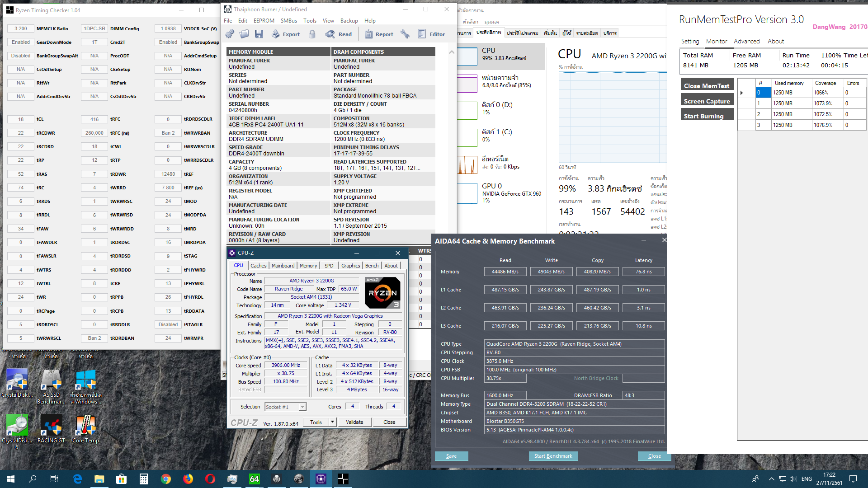Click Close MemTest in RunMemTestPro
Viewport: 868px width, 488px height.
click(x=707, y=85)
